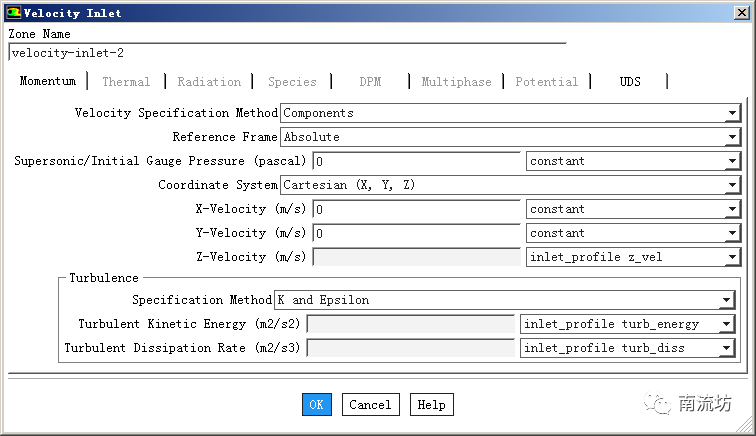
Task: Click the Help button
Action: tap(431, 405)
